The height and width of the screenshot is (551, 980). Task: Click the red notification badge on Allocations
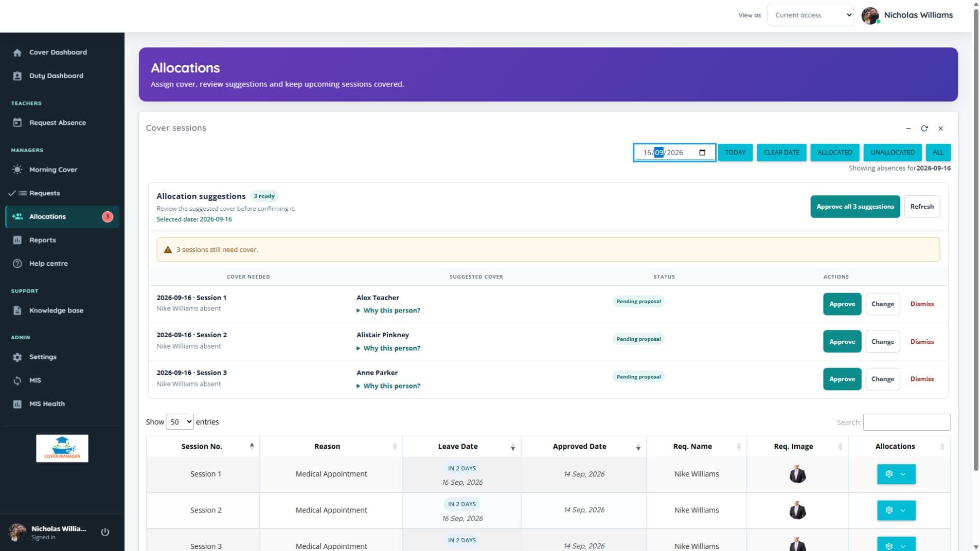[x=108, y=217]
